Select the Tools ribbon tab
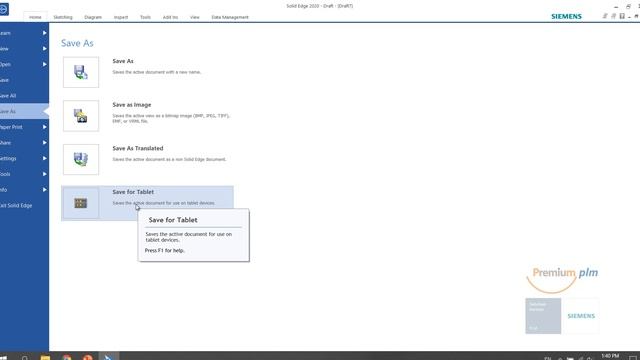Image resolution: width=640 pixels, height=360 pixels. click(145, 17)
